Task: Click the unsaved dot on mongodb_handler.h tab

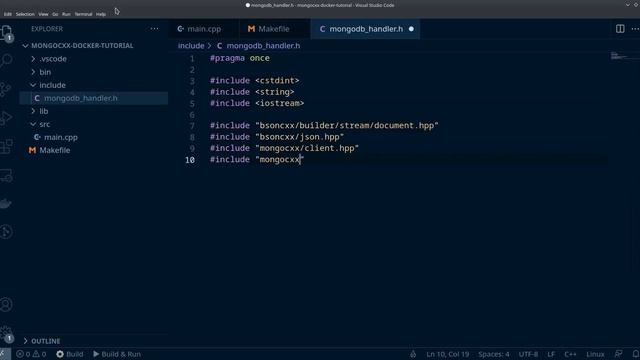Action: (411, 29)
